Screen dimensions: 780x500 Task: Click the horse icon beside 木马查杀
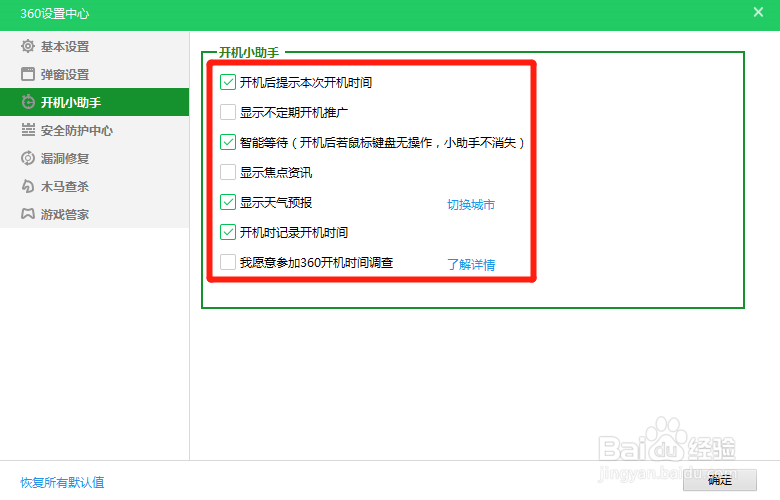coord(28,186)
